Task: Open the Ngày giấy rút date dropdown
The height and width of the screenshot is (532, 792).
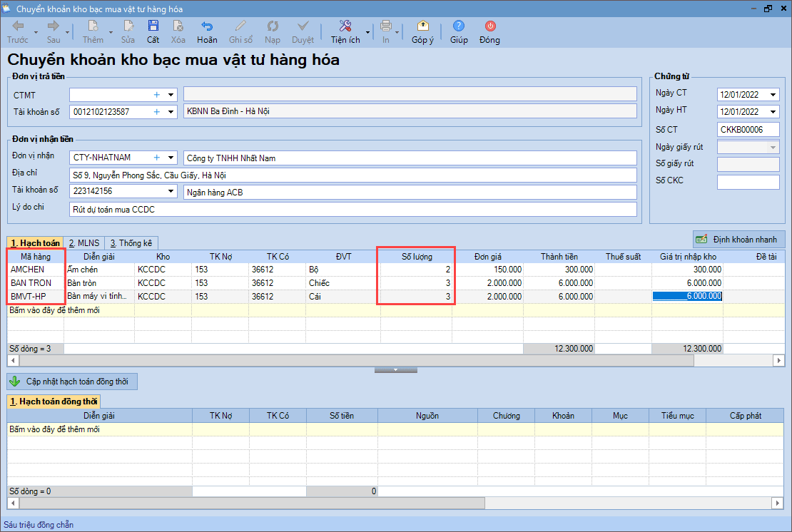Action: pos(773,148)
